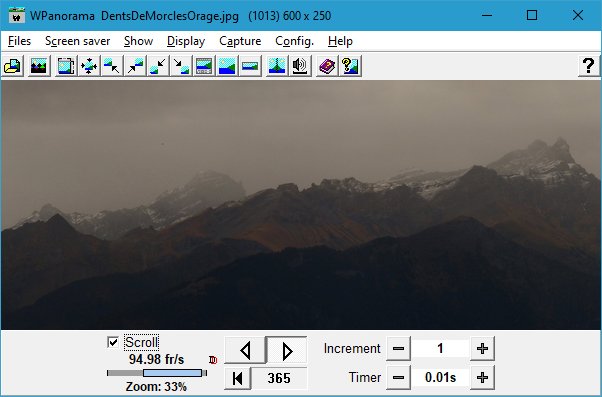
Task: Click the image to lower-right arrow icon
Action: pos(181,66)
